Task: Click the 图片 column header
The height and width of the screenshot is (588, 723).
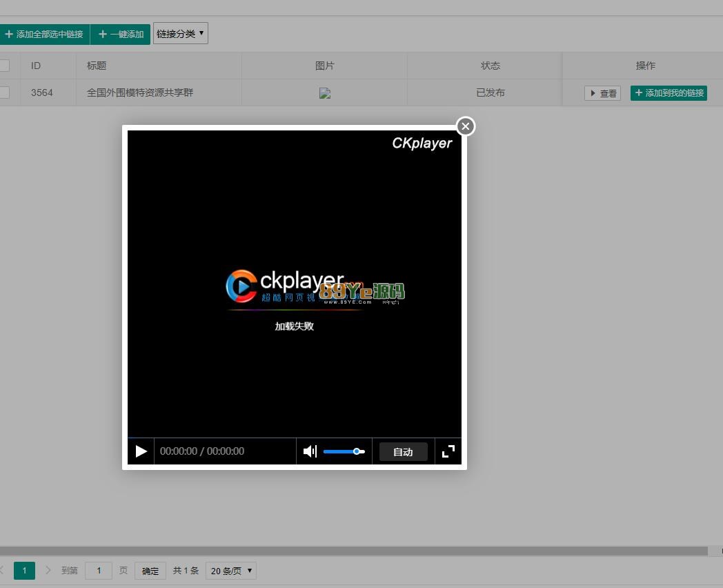Action: point(325,66)
